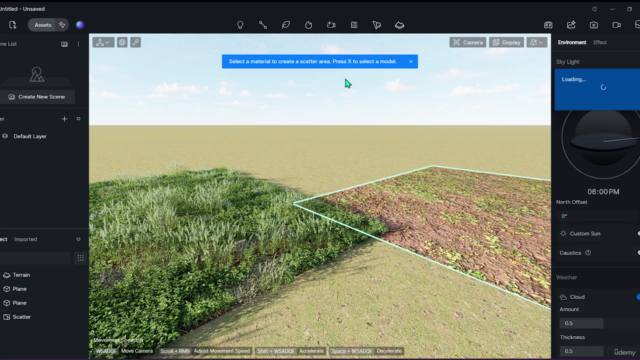Viewport: 640px width, 360px height.
Task: Activate the material picker eyedropper icon
Action: pos(136,42)
